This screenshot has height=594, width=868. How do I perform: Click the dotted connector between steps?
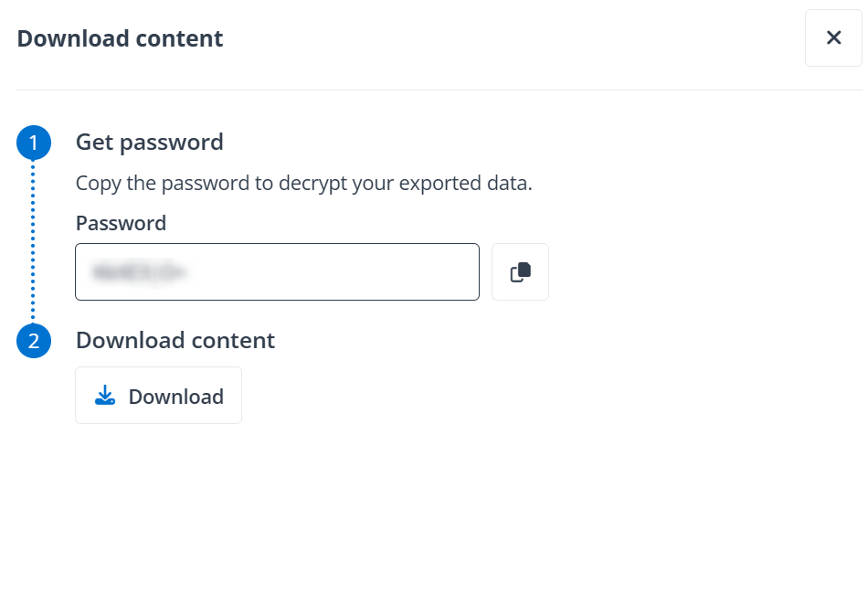(34, 242)
